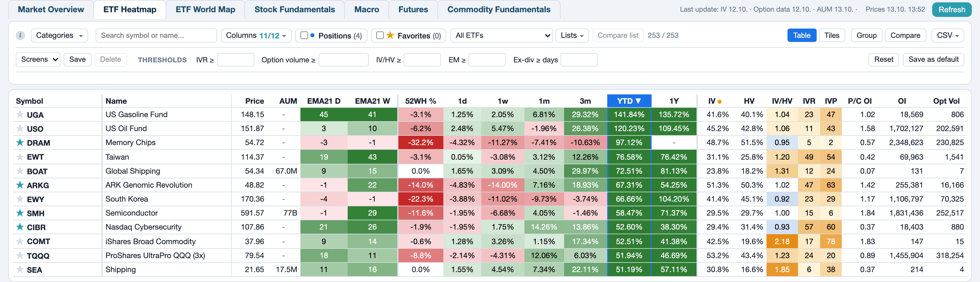Viewport: 980px width, 282px height.
Task: Click the name iShares Broad Commodity
Action: pos(150,241)
